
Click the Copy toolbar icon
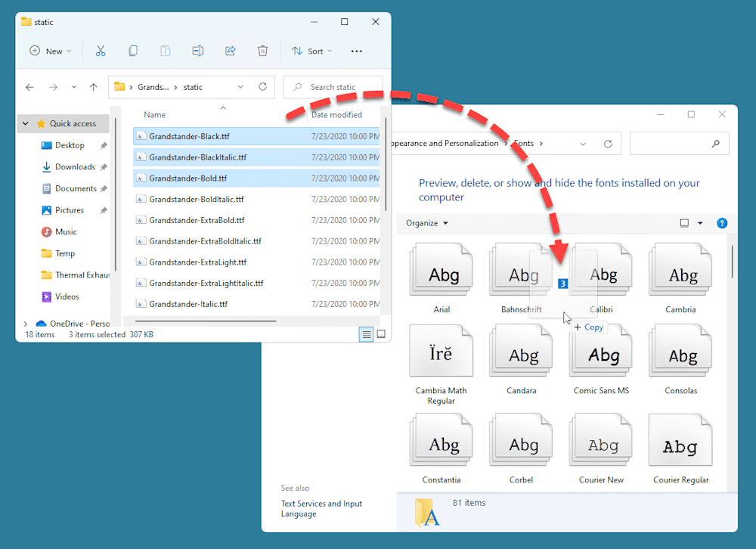pyautogui.click(x=133, y=51)
